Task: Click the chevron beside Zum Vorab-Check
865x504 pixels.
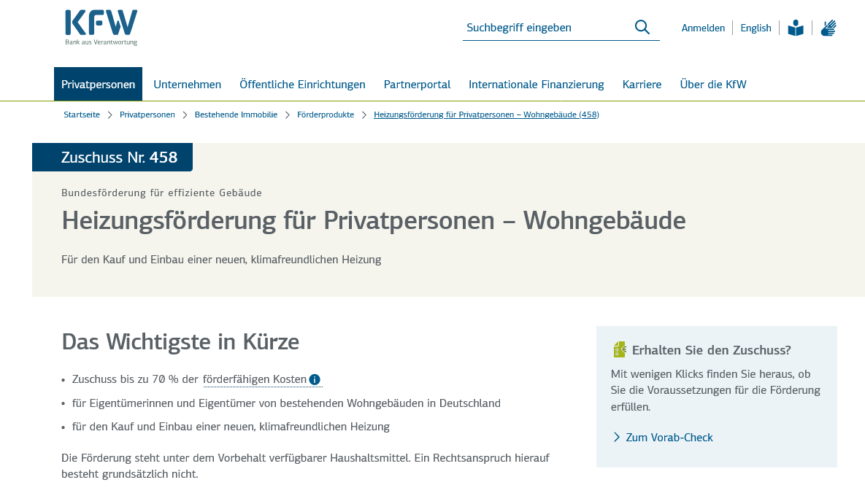Action: point(616,437)
